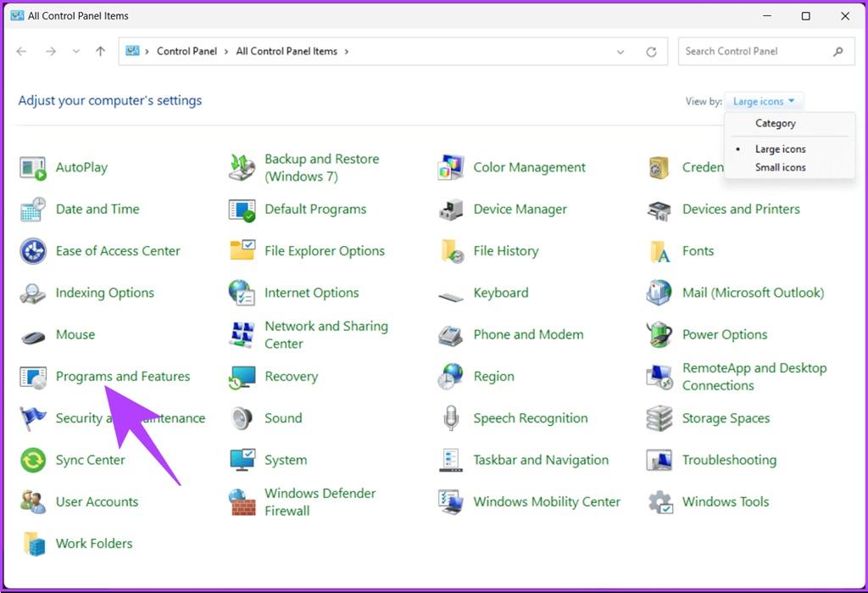Open the System link
Viewport: 868px width, 593px height.
(286, 460)
